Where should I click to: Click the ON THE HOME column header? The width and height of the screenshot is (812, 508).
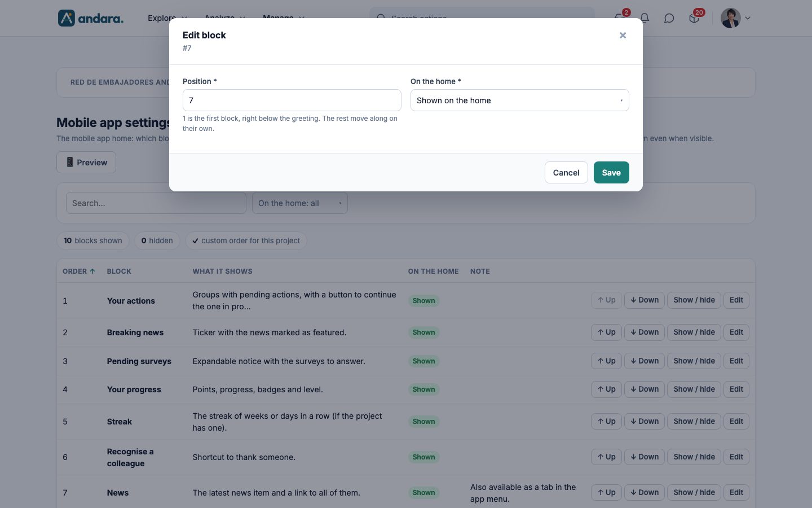(434, 271)
